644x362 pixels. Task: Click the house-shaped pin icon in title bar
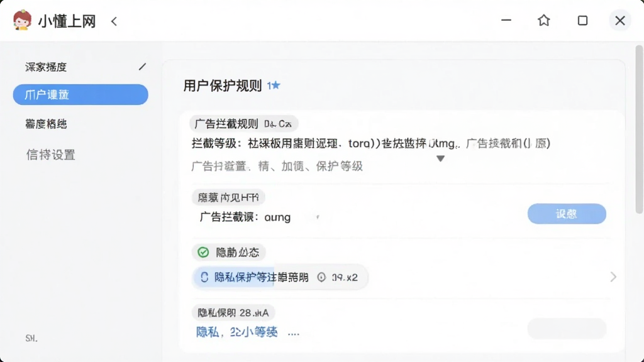544,20
